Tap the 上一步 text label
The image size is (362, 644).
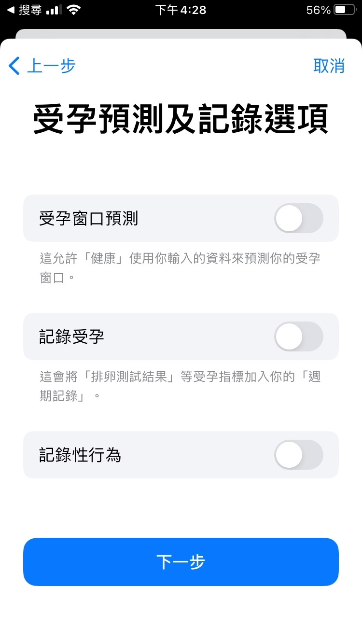click(51, 66)
